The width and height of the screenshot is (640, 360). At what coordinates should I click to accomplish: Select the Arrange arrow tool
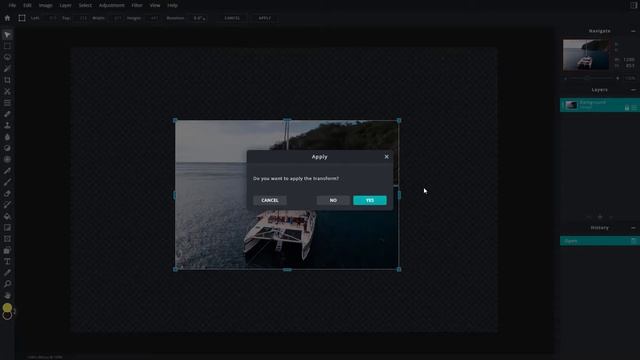7,35
